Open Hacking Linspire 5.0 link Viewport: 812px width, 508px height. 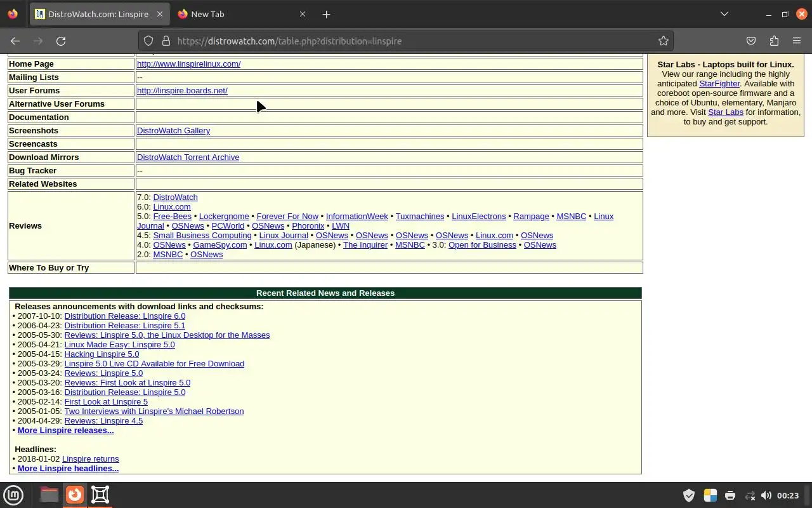(x=101, y=354)
